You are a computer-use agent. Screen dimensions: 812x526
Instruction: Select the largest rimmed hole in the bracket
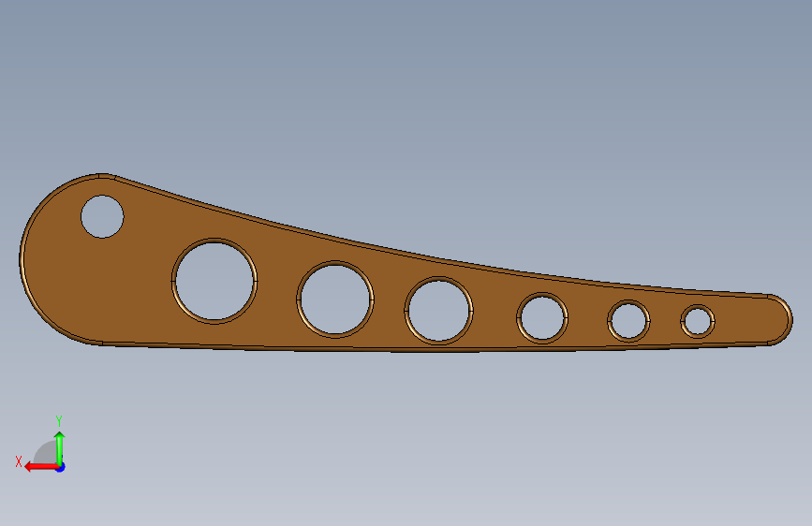coord(214,281)
